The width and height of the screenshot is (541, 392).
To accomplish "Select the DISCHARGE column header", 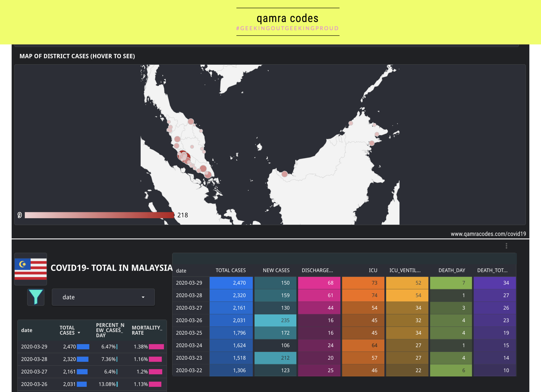I will (x=317, y=270).
